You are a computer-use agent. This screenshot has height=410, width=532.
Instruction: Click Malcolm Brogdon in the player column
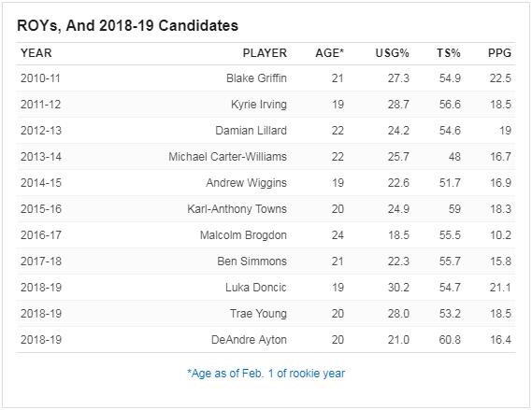click(x=243, y=235)
